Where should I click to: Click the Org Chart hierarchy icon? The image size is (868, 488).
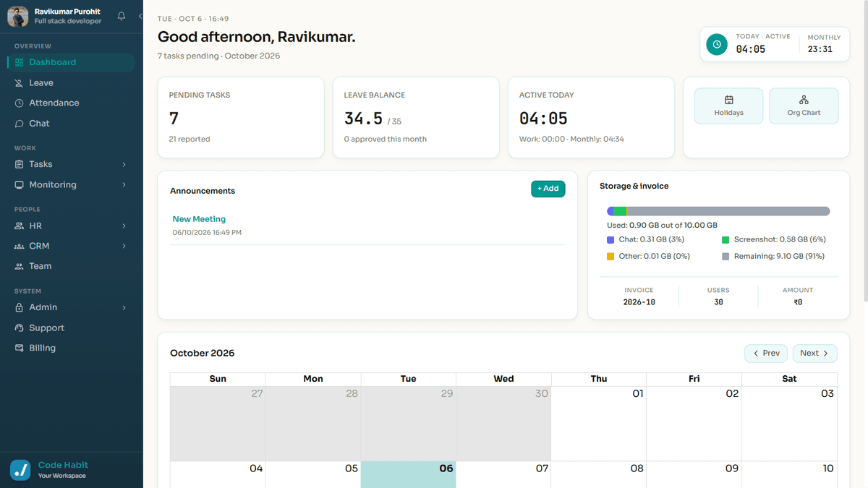click(x=804, y=100)
